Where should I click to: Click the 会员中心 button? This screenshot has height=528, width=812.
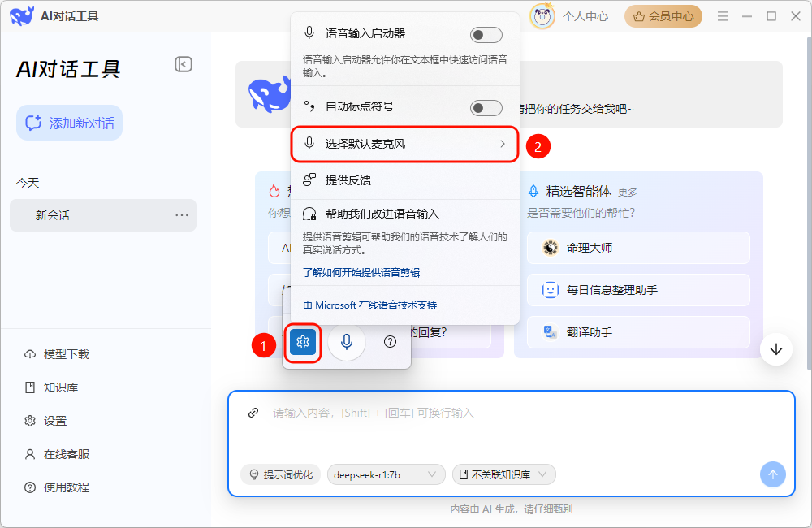click(x=663, y=16)
